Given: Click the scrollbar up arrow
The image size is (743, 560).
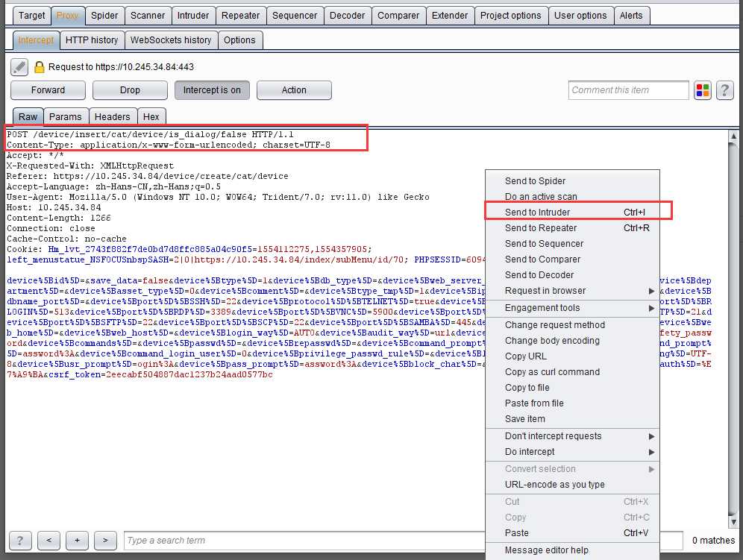Looking at the screenshot, I should 733,136.
